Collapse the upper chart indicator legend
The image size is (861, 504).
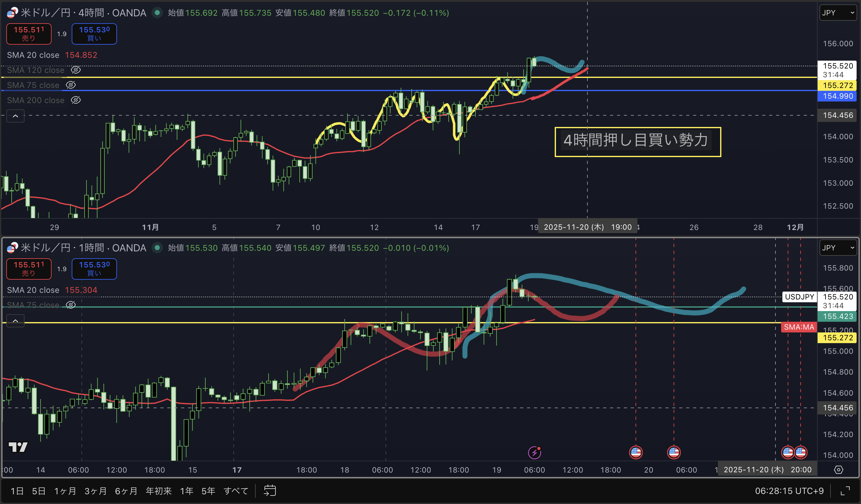(15, 116)
